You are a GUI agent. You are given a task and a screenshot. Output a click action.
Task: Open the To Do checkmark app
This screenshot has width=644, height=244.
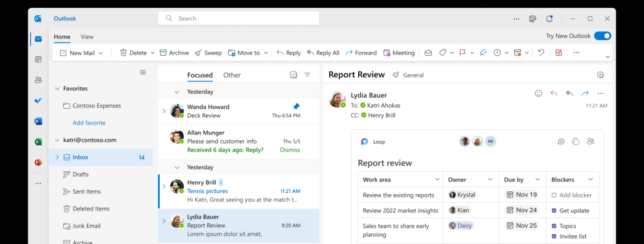click(x=38, y=100)
